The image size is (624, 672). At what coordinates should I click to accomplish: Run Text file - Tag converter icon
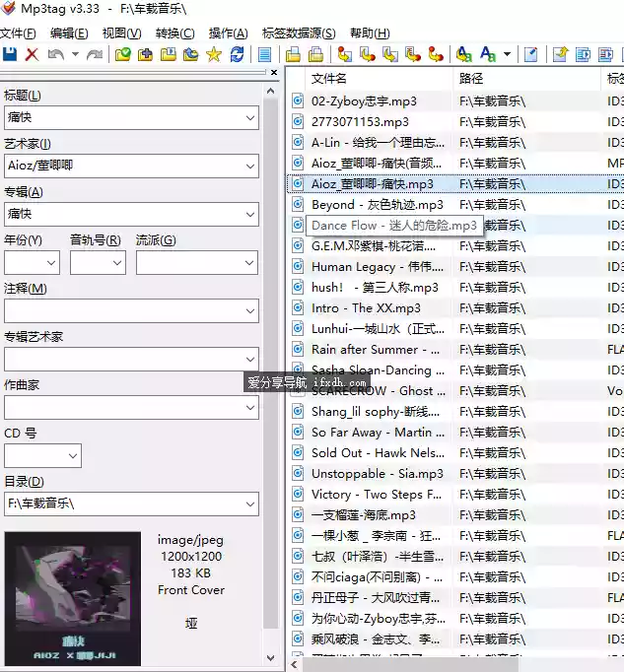pos(413,54)
